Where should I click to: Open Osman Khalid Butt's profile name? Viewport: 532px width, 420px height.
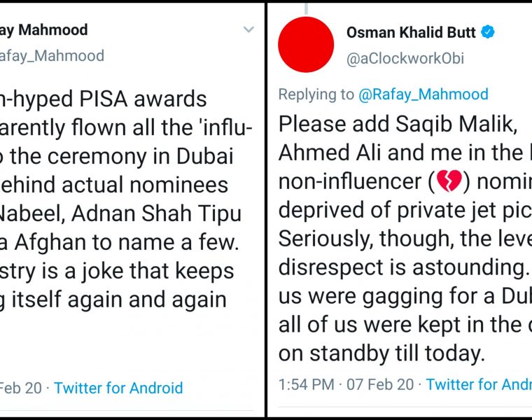click(x=411, y=32)
